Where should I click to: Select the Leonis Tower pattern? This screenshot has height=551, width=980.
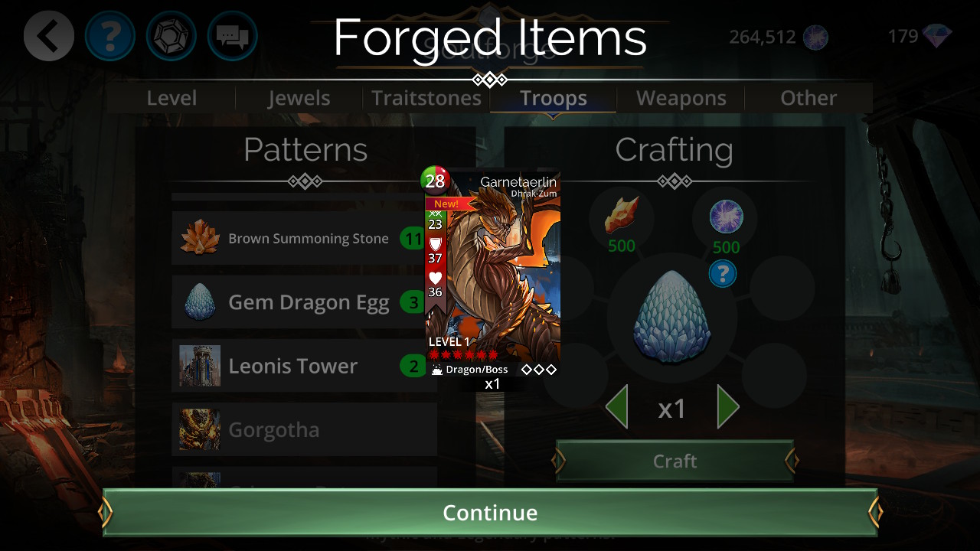click(x=304, y=366)
